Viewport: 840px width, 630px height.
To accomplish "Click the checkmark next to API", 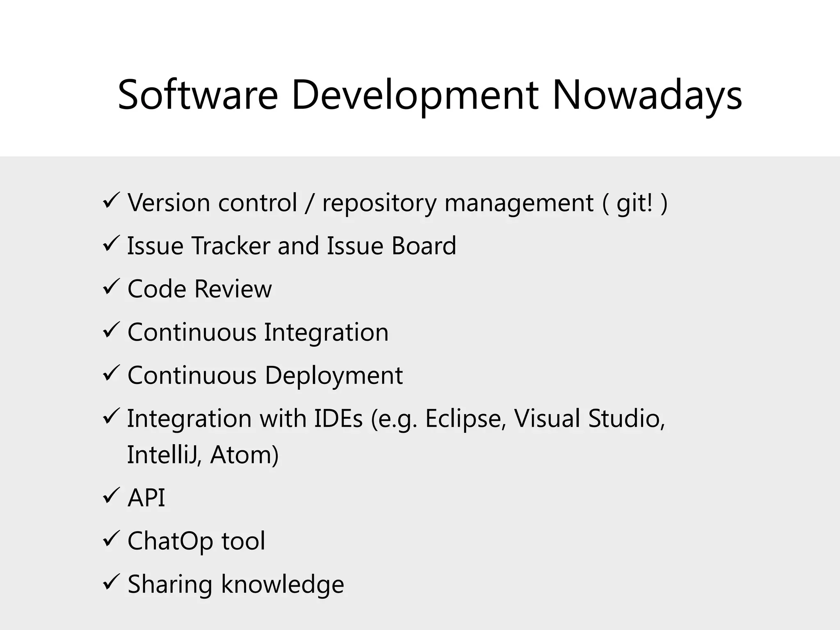I will click(111, 496).
